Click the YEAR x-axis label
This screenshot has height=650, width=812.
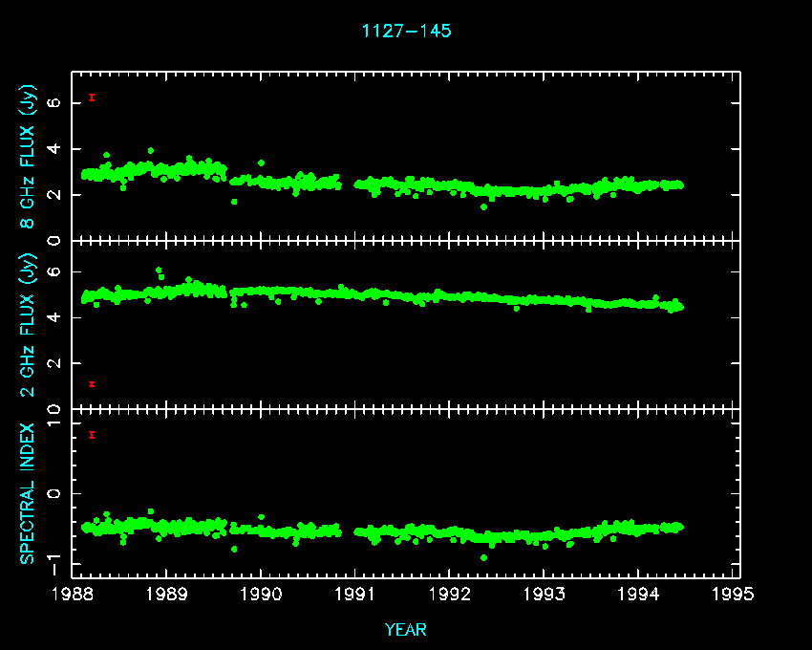coord(406,630)
